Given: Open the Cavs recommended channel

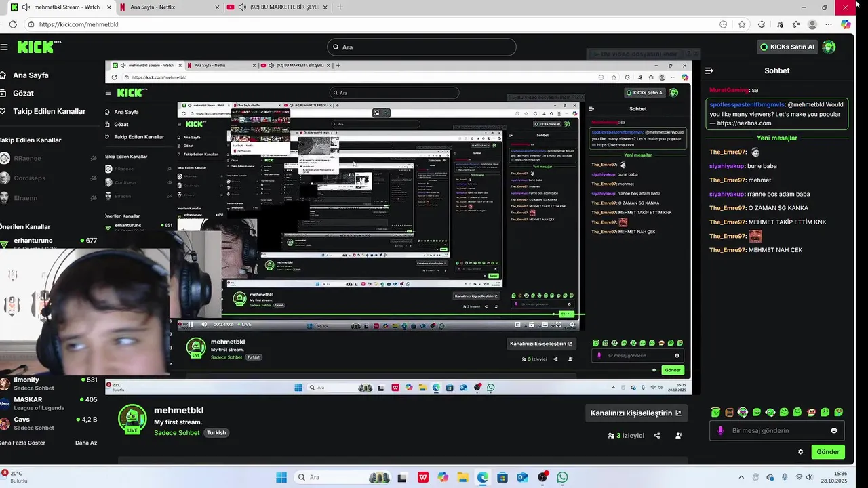Looking at the screenshot, I should coord(49,423).
